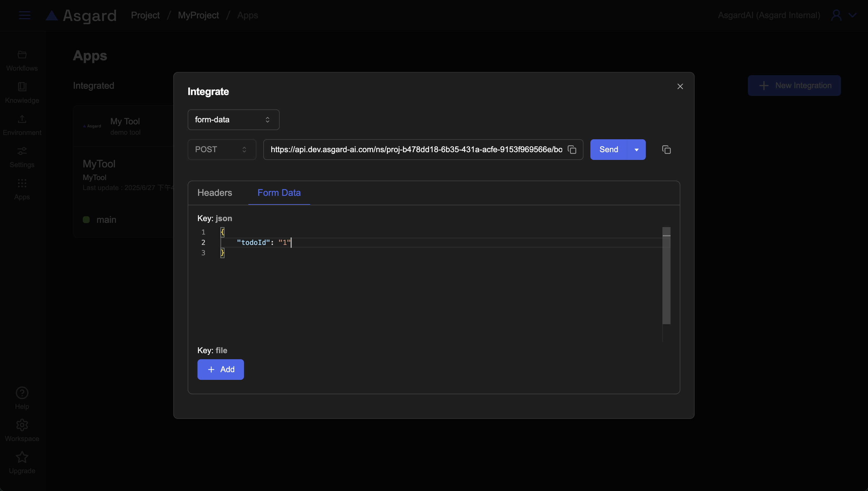Open the Settings sliders icon in sidebar
This screenshot has height=491, width=868.
click(x=22, y=151)
